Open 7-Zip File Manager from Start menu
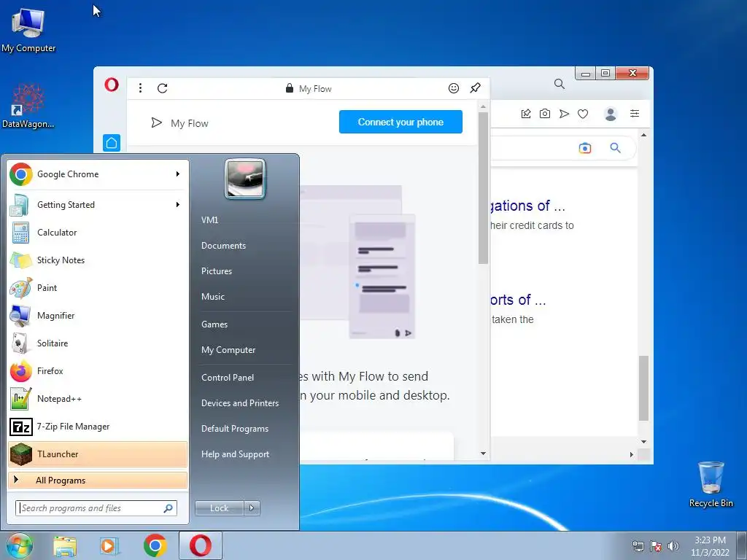Screen dimensions: 747x560 coord(98,426)
